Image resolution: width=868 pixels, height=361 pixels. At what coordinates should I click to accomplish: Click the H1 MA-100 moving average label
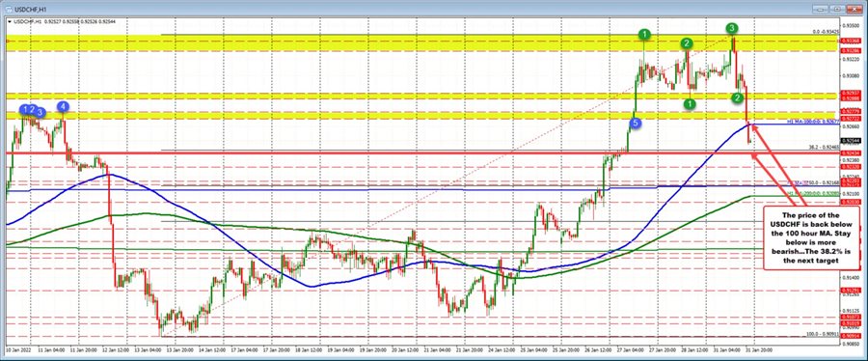click(x=814, y=121)
